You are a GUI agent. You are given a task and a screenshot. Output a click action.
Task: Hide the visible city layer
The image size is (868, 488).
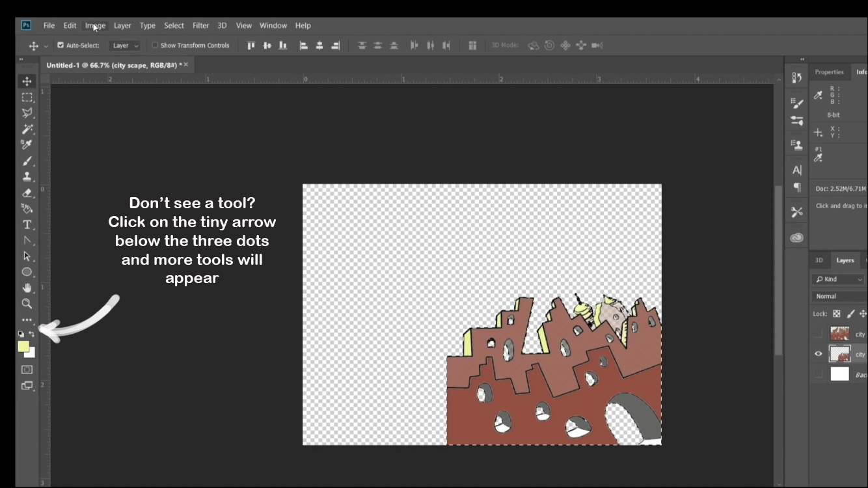pos(819,354)
